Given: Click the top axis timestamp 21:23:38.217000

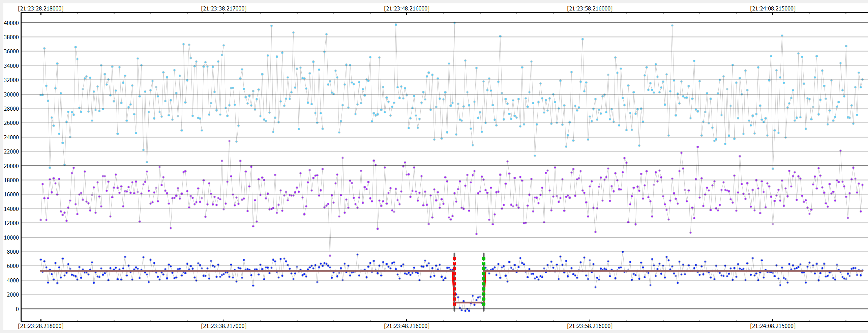Looking at the screenshot, I should point(224,8).
